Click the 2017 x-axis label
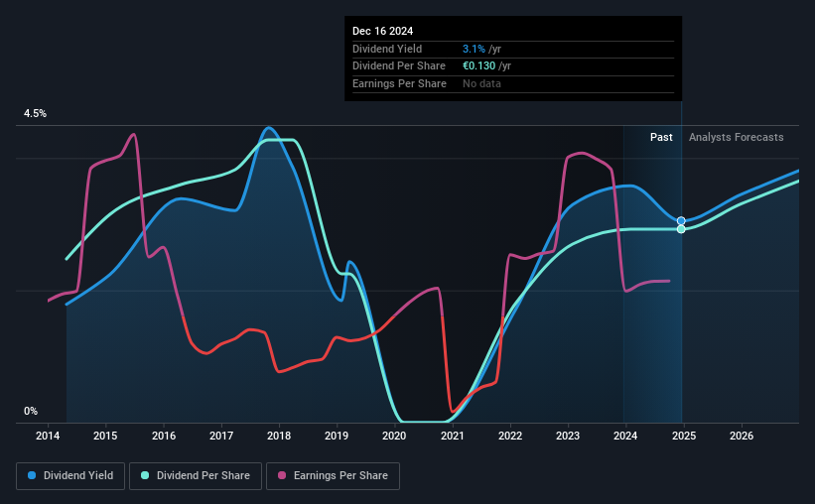The width and height of the screenshot is (815, 504). point(221,436)
